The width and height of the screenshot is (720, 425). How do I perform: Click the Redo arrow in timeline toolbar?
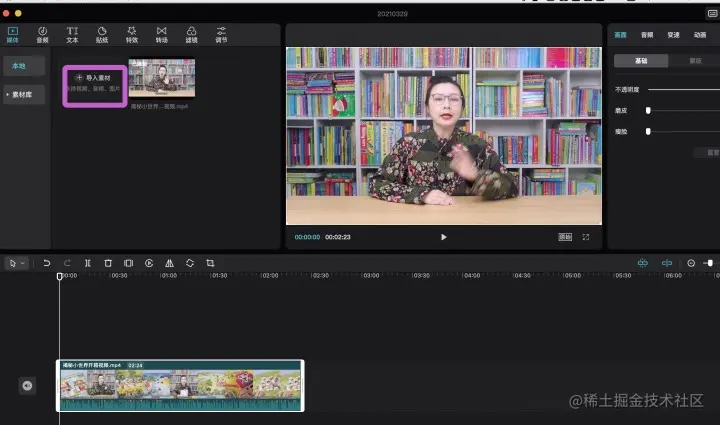pyautogui.click(x=67, y=263)
